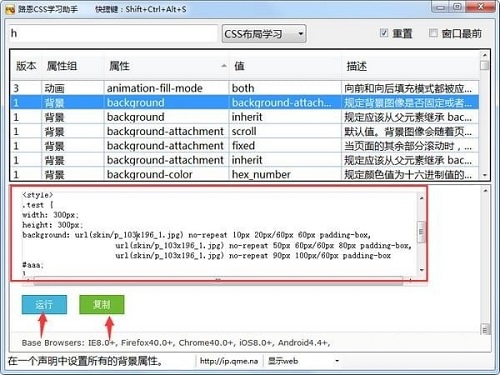Select the animation-fill-mode row
Screen dimensions: 500x375
[x=245, y=88]
